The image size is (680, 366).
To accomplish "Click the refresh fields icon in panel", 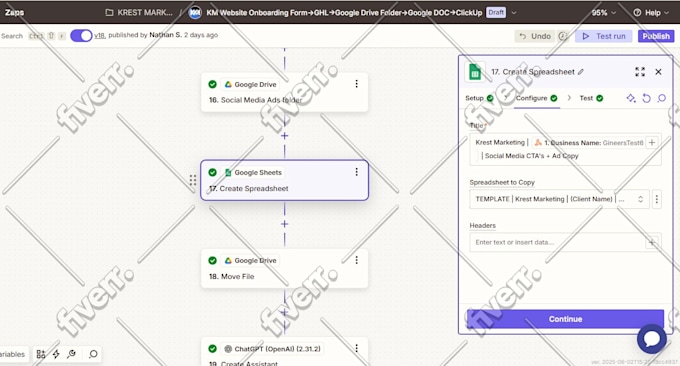I will point(646,98).
